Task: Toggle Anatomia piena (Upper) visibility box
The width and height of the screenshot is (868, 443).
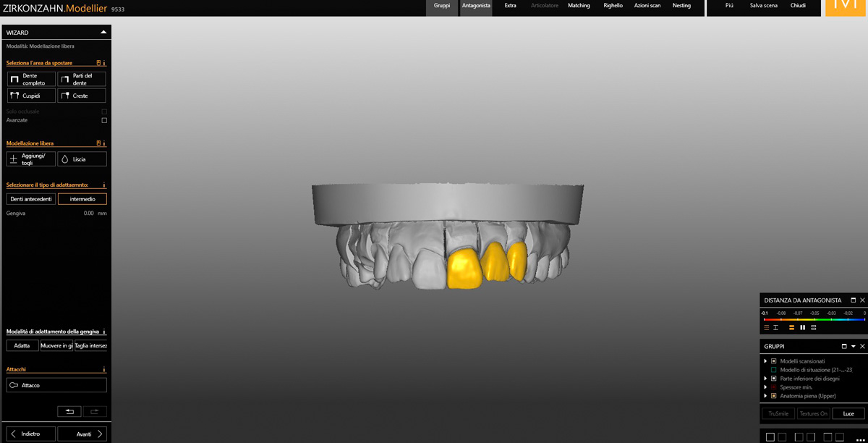Action: [773, 396]
